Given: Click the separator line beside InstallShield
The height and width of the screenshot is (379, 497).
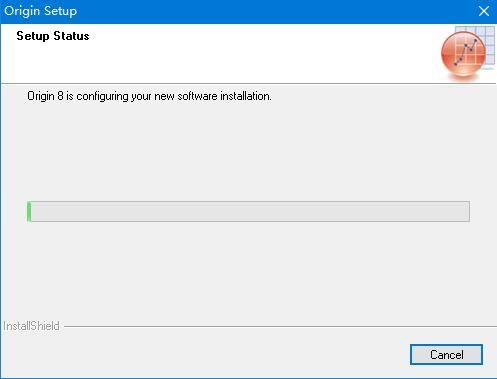Looking at the screenshot, I should coord(280,326).
